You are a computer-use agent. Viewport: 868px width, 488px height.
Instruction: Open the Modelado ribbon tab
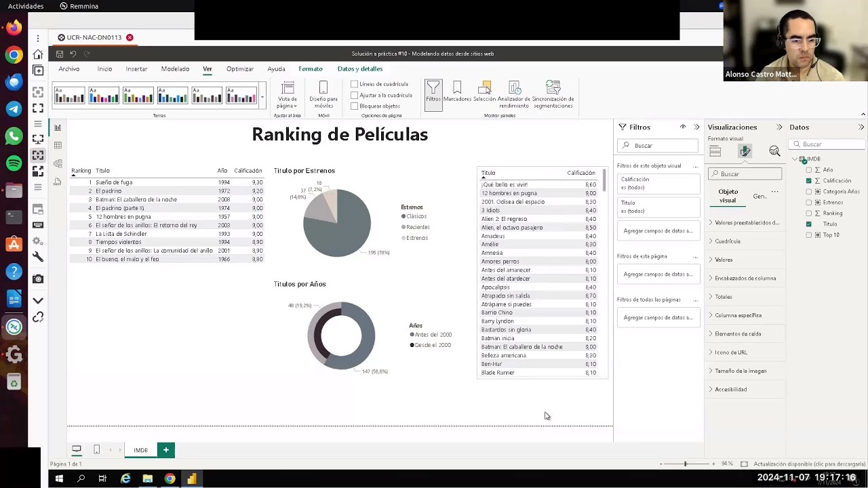(x=175, y=68)
